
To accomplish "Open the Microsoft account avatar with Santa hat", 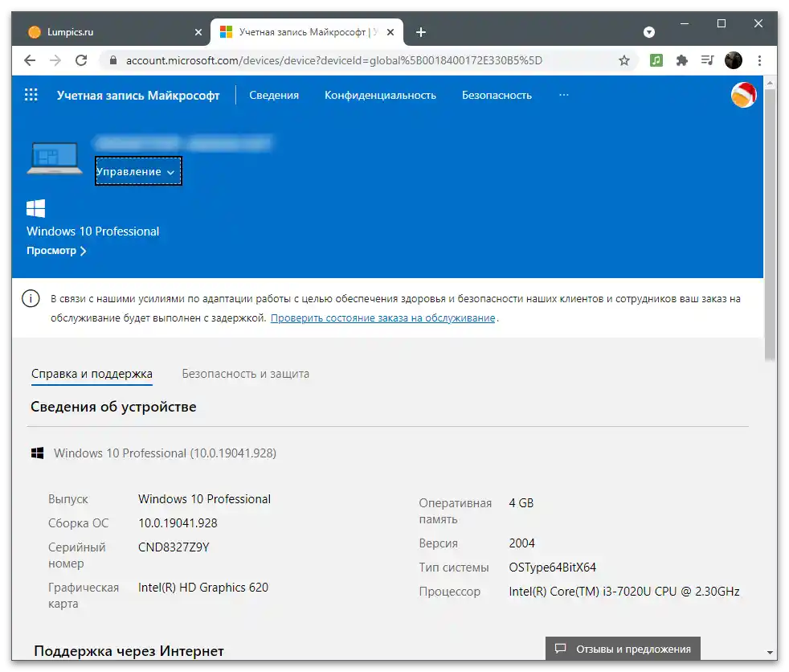I will point(743,95).
